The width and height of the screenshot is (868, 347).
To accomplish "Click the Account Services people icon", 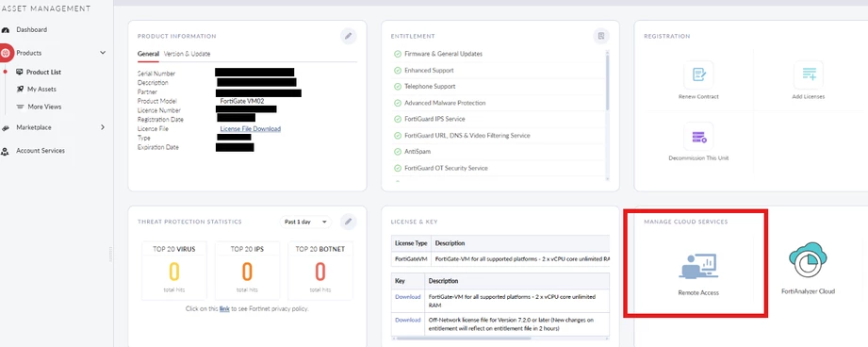I will pos(5,151).
